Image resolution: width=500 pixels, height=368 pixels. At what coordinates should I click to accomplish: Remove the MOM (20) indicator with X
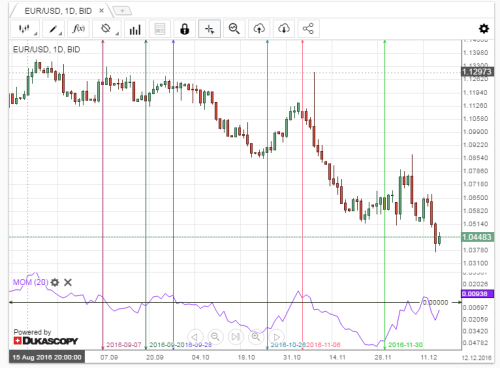tap(68, 282)
